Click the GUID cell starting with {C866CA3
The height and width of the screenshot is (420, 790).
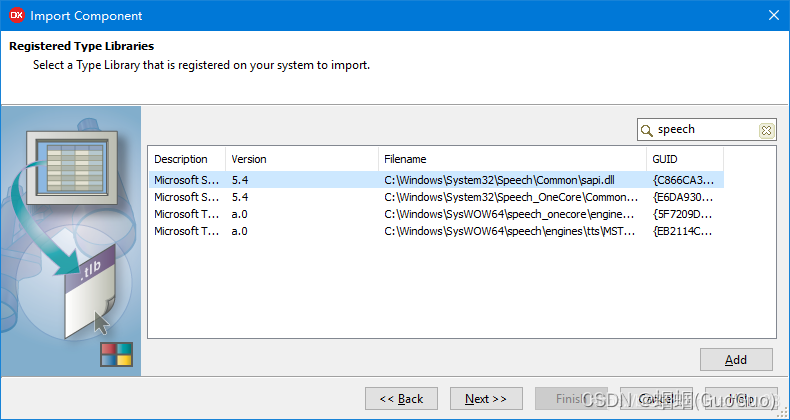[x=683, y=180]
